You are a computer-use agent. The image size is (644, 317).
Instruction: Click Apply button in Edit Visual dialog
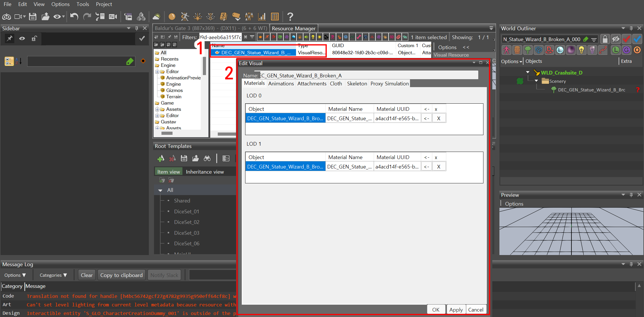[x=456, y=310]
